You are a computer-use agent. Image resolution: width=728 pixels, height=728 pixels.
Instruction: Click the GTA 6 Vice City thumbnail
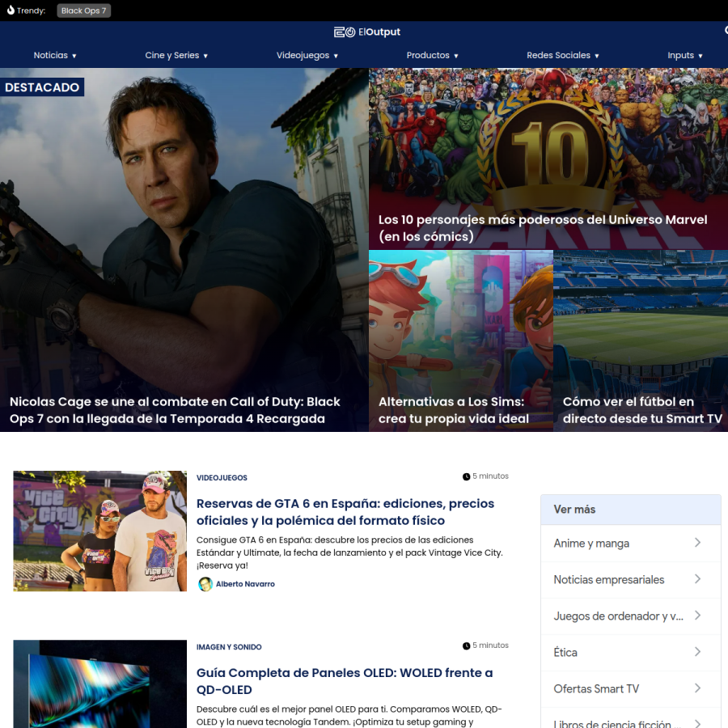[x=99, y=531]
